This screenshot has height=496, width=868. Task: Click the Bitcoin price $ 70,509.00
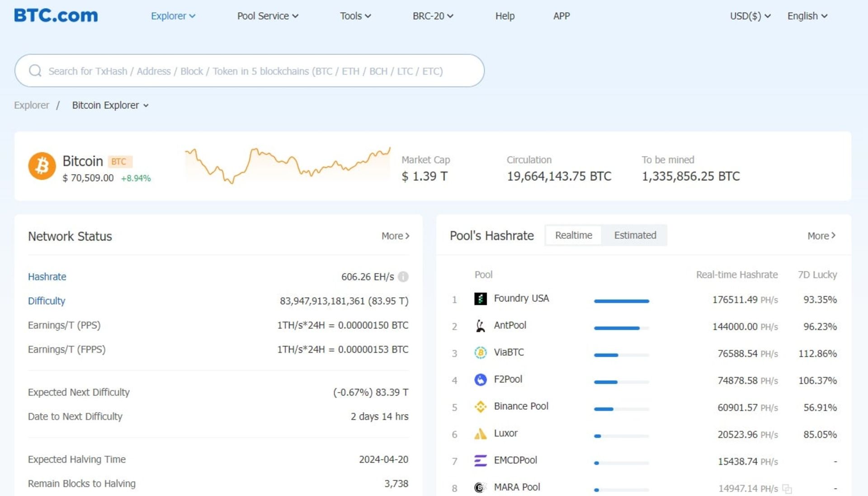[x=88, y=178]
